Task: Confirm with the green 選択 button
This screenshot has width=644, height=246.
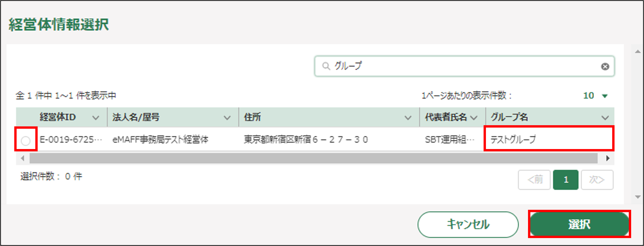Action: pos(579,224)
